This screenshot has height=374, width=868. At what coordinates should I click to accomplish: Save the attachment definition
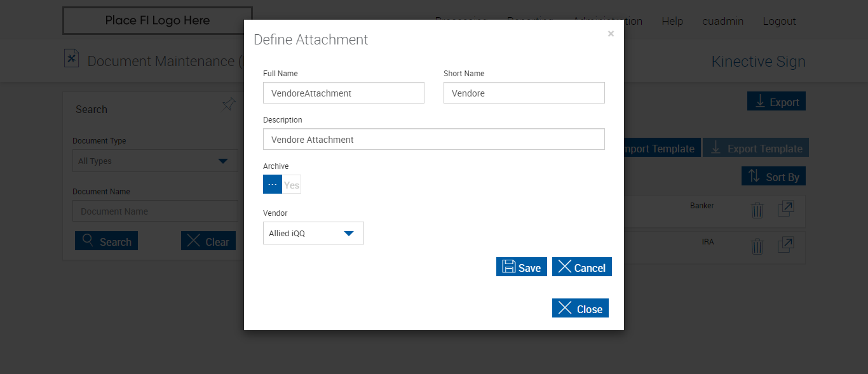click(x=521, y=267)
